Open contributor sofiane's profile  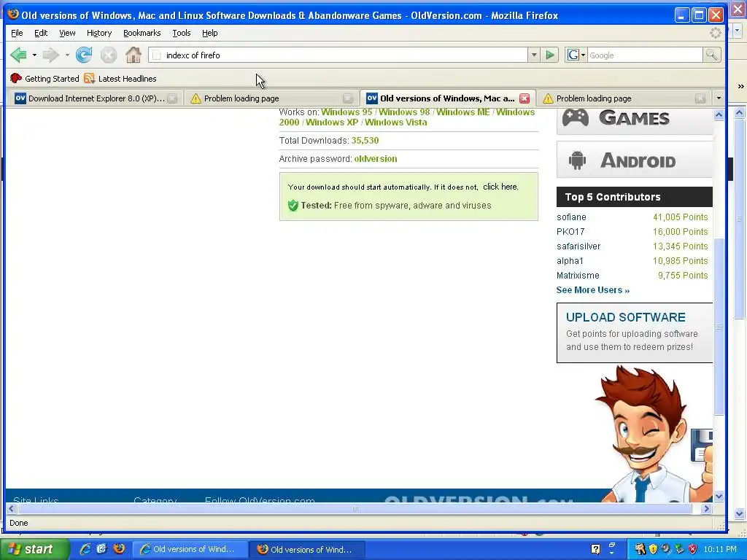571,217
